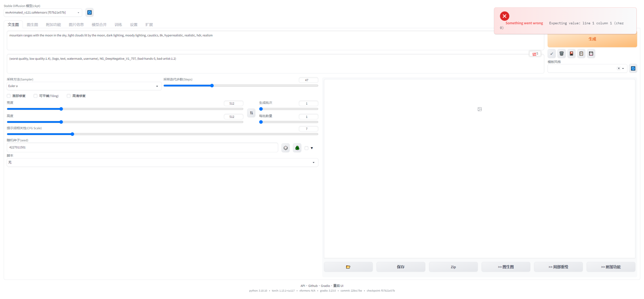Expand the 脚本 script dropdown
Screen dimensions: 644x299
click(162, 163)
